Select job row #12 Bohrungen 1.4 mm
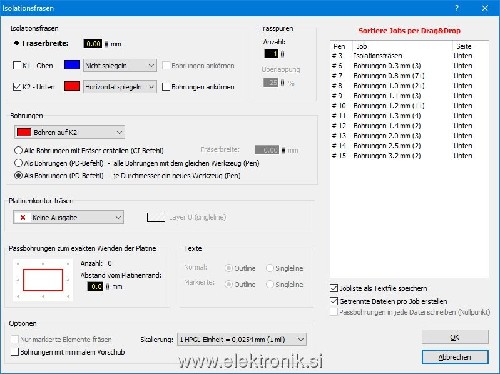This screenshot has height=374, width=500. coord(409,126)
